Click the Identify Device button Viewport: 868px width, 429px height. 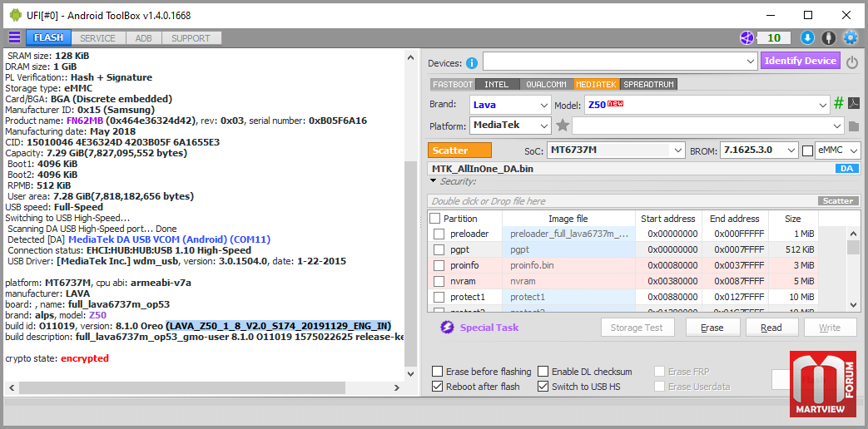pos(801,61)
